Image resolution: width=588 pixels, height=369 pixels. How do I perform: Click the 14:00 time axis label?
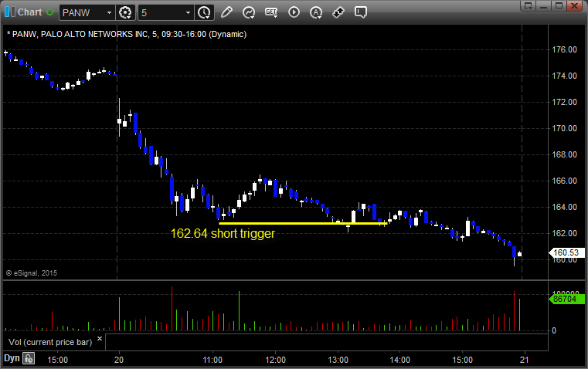[400, 360]
